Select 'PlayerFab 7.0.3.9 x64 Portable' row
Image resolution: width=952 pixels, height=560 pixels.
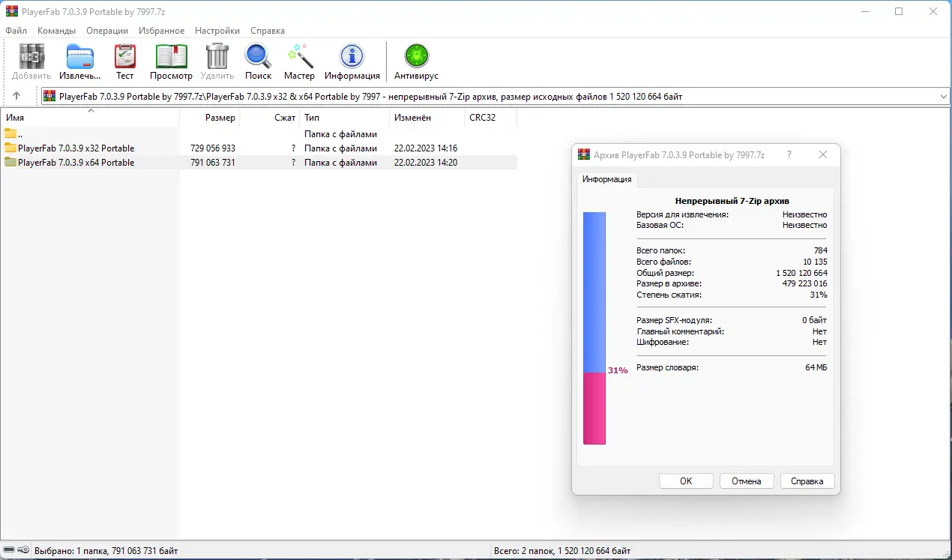click(259, 162)
